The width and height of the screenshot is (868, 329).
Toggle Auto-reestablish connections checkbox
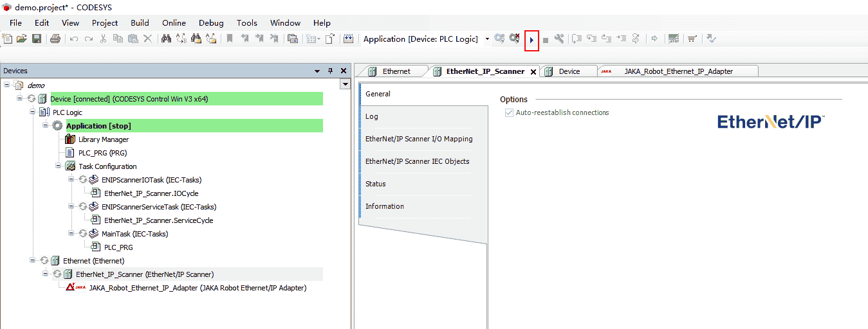pos(510,113)
